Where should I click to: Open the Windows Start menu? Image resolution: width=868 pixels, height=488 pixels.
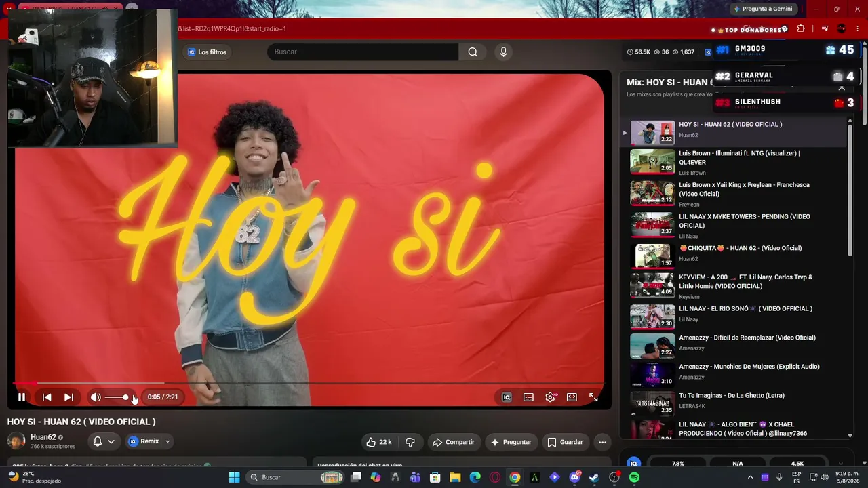pyautogui.click(x=234, y=477)
